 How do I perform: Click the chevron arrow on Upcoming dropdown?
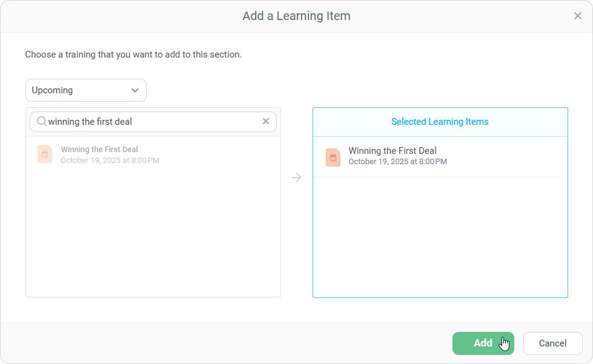[134, 90]
